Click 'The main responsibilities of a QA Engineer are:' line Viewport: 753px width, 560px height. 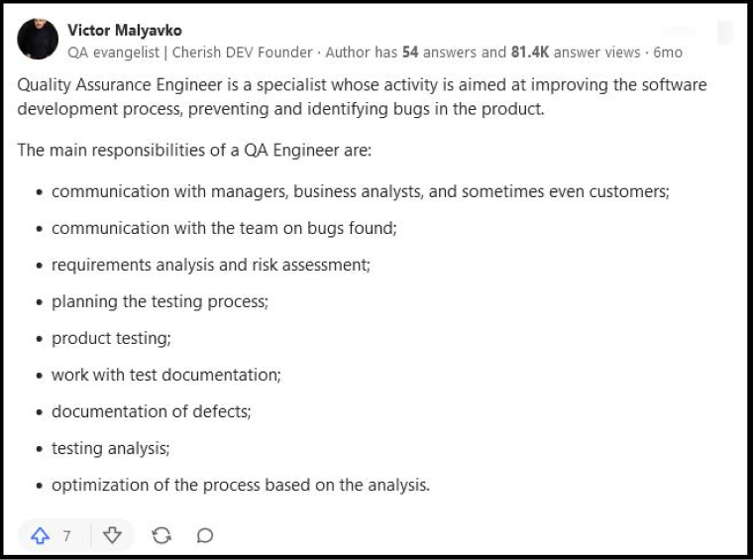click(x=194, y=151)
